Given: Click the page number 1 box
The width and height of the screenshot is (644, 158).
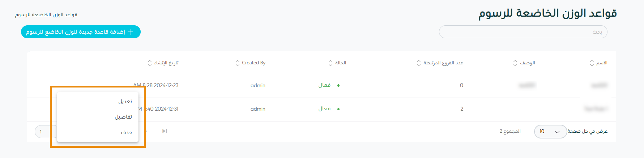Looking at the screenshot, I should click(41, 132).
